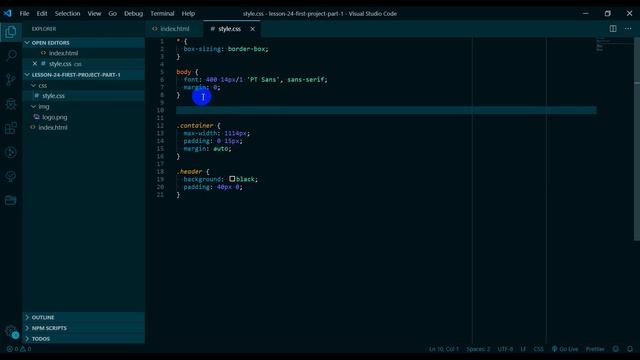The image size is (640, 360).
Task: Click the notification bell in status bar
Action: click(630, 349)
